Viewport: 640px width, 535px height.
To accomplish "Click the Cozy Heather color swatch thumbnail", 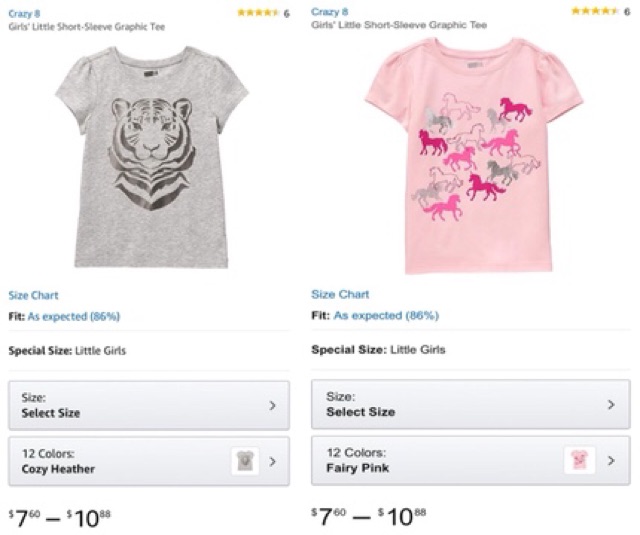I will [245, 461].
